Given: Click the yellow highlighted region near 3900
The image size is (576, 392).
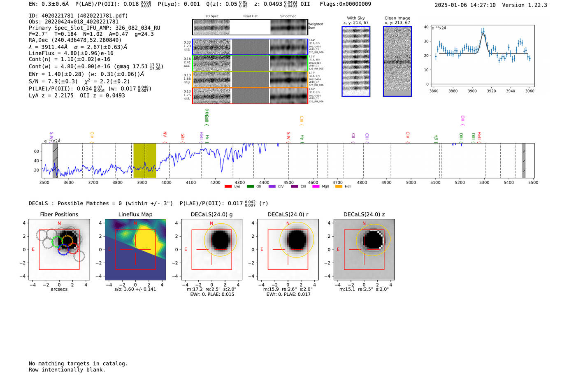Looking at the screenshot, I should click(144, 160).
